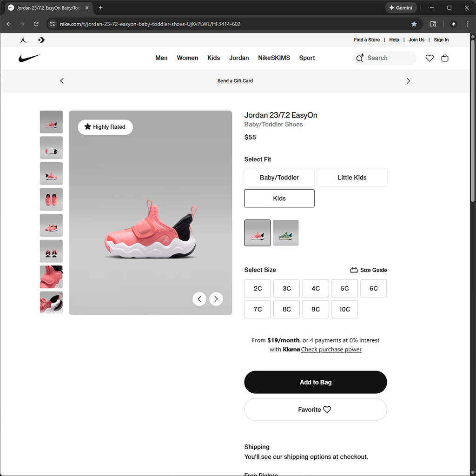Select the Little Kids fit

tap(352, 177)
